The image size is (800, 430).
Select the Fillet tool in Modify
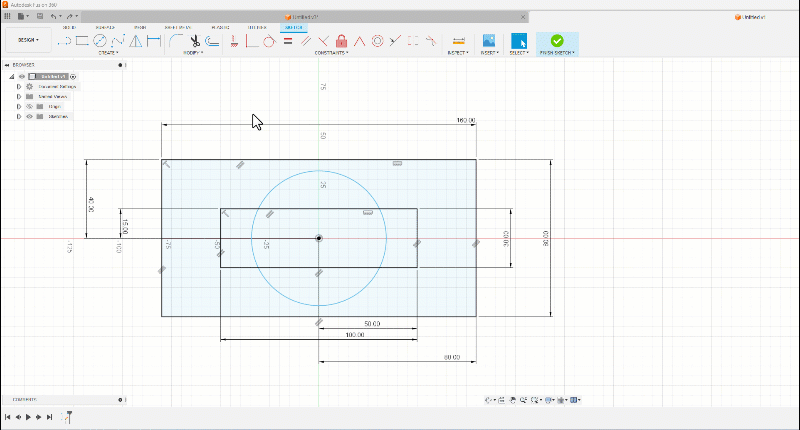coord(175,41)
